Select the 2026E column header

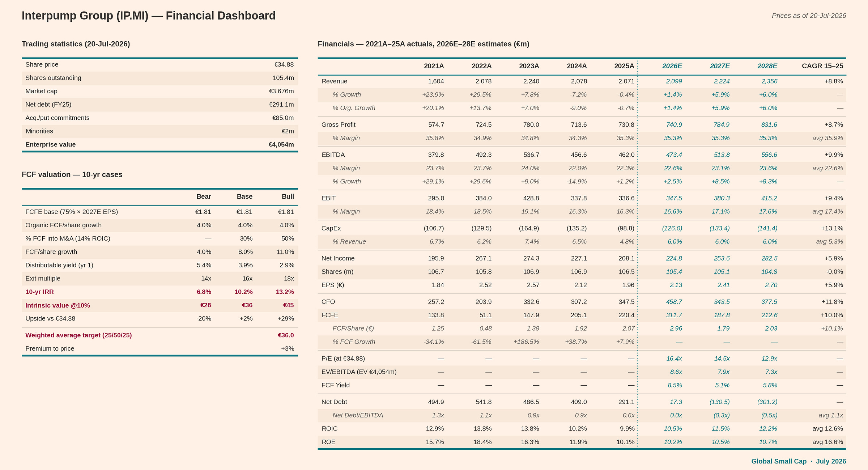pos(672,66)
